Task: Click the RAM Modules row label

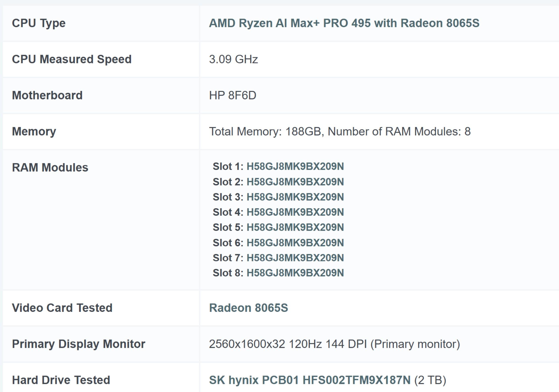Action: [x=50, y=168]
